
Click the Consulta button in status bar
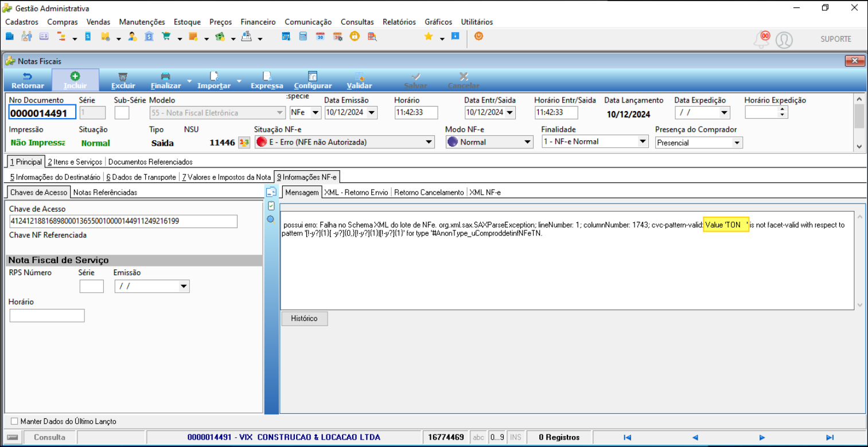pos(49,437)
